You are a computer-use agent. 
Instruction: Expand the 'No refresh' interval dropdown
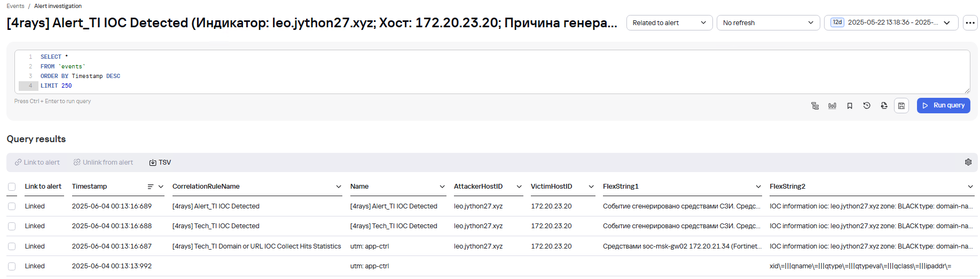pos(767,23)
